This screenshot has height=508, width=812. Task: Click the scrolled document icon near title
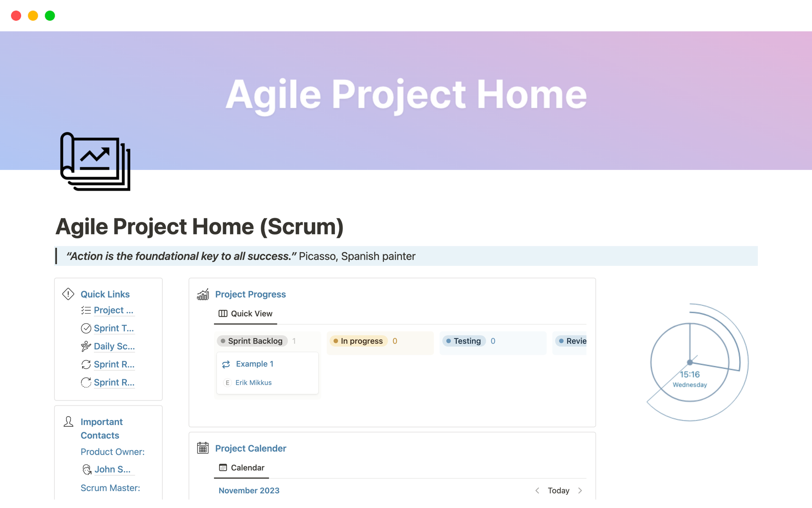point(95,163)
